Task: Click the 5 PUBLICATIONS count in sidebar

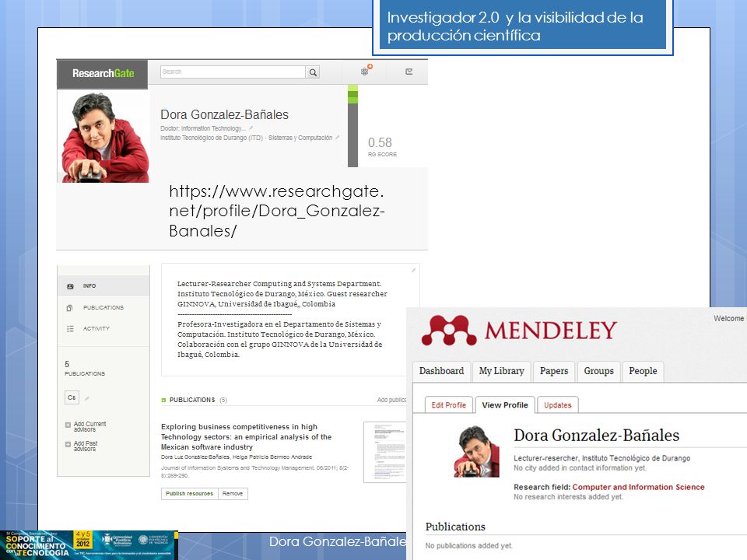Action: (x=84, y=368)
